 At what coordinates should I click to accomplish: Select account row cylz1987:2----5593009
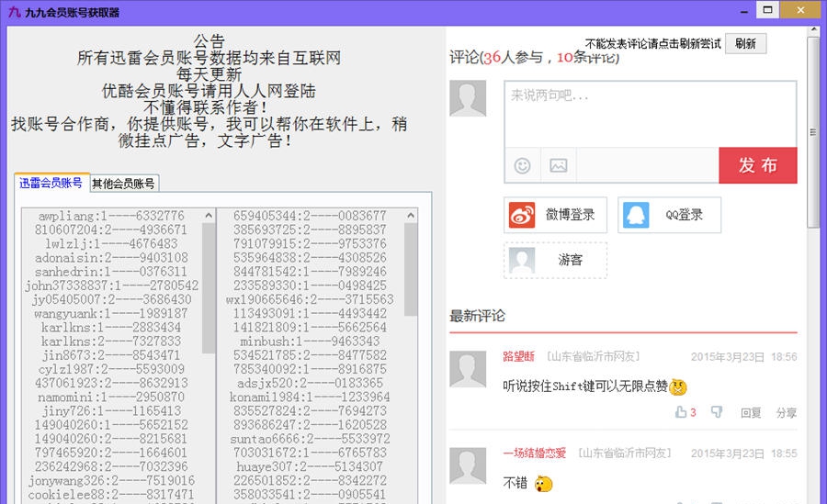pyautogui.click(x=111, y=369)
